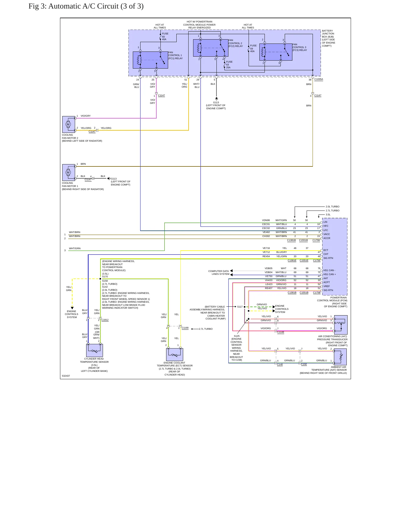411x532 pixels.
Task: Click the C1148 connector label
Action: [281, 332]
